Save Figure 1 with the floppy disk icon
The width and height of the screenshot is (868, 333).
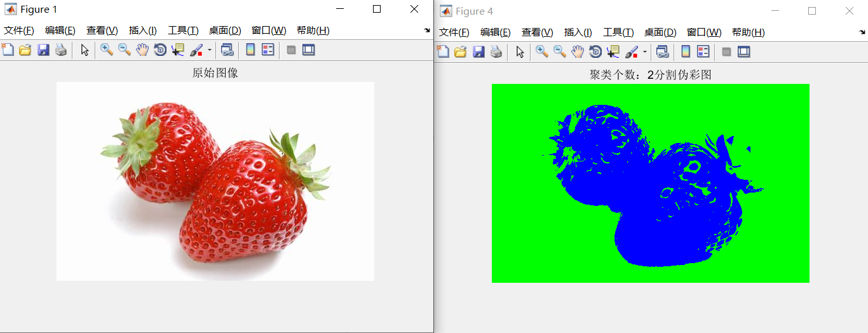(43, 50)
